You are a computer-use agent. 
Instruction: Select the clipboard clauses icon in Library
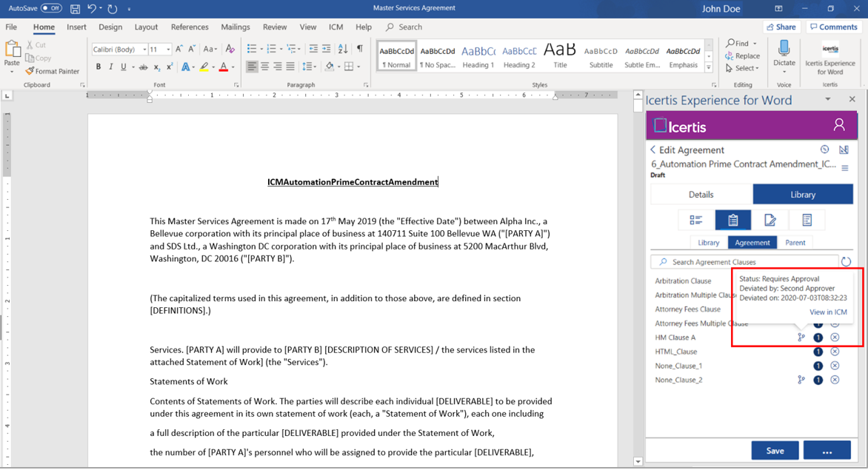tap(732, 220)
